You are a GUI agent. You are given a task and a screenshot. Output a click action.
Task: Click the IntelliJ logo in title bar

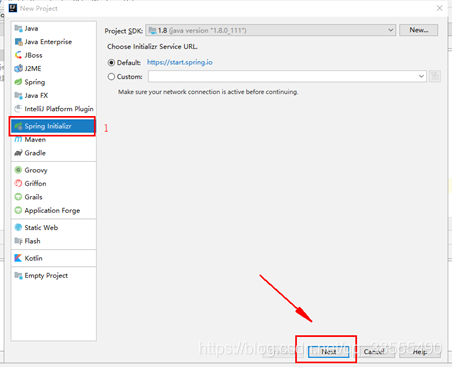(x=13, y=8)
